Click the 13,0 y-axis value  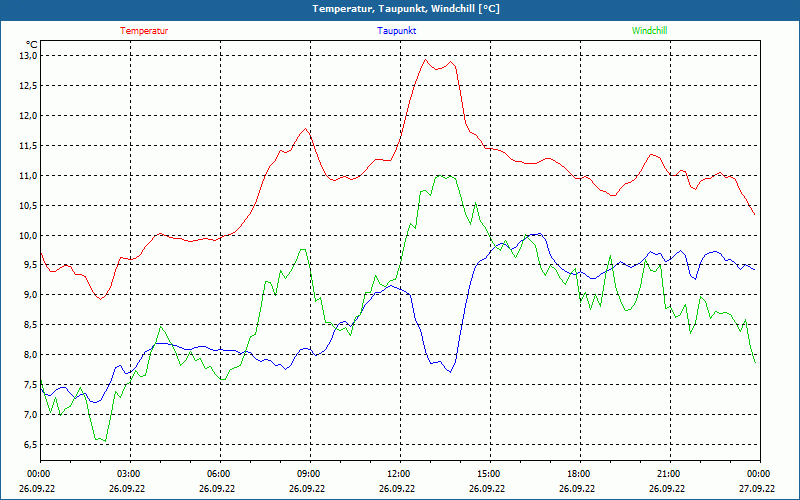[x=29, y=55]
